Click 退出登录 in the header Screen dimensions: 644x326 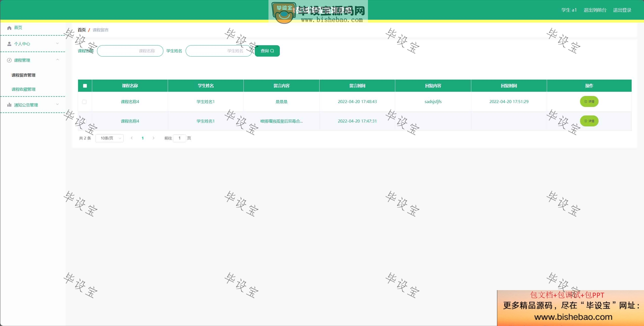pyautogui.click(x=622, y=10)
